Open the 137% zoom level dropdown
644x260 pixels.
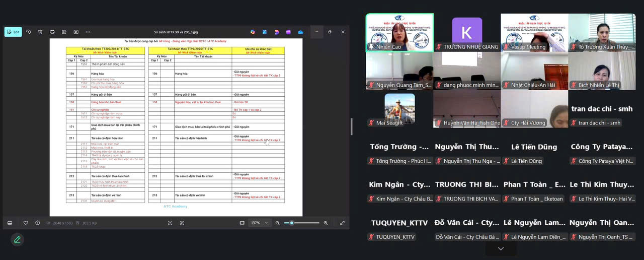260,223
